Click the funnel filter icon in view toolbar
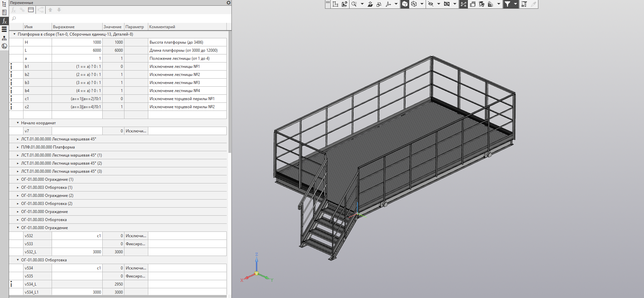Viewport: 644px width, 298px height. 507,4
